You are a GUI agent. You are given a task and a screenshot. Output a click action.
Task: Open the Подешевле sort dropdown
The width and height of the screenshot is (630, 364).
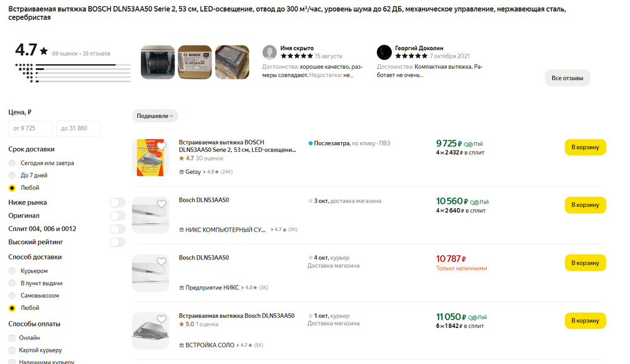tap(155, 116)
